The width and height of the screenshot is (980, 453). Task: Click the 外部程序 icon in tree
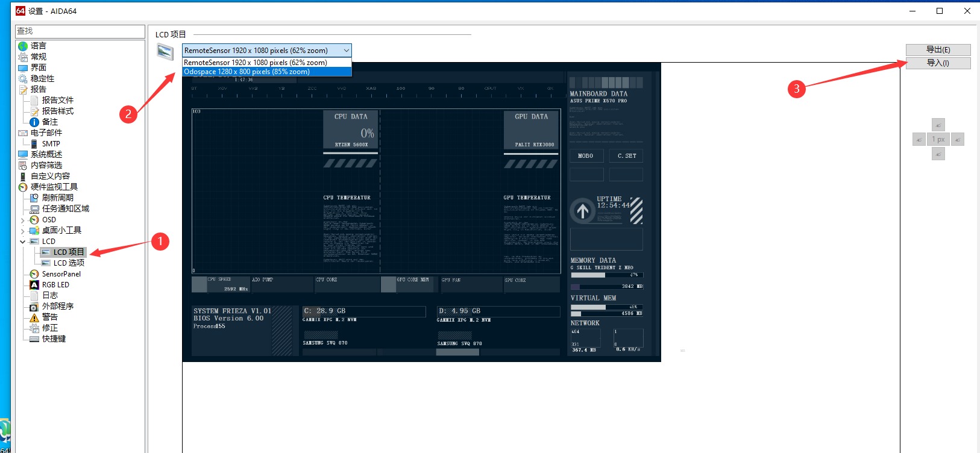tap(34, 307)
